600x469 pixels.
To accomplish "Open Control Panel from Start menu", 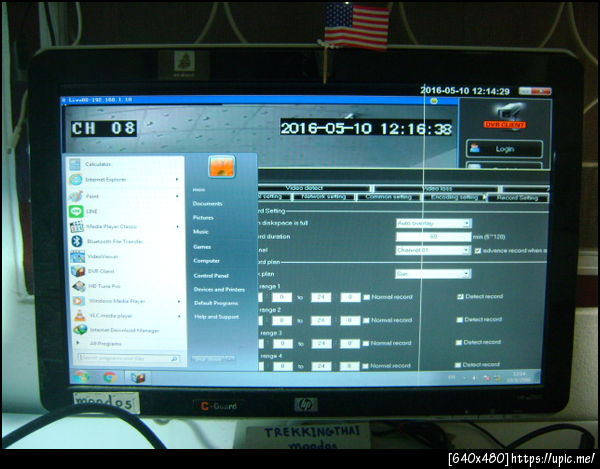I will point(211,275).
